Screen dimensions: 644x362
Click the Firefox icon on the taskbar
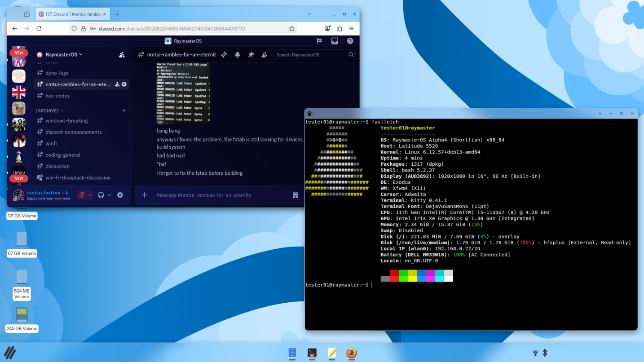tap(352, 353)
